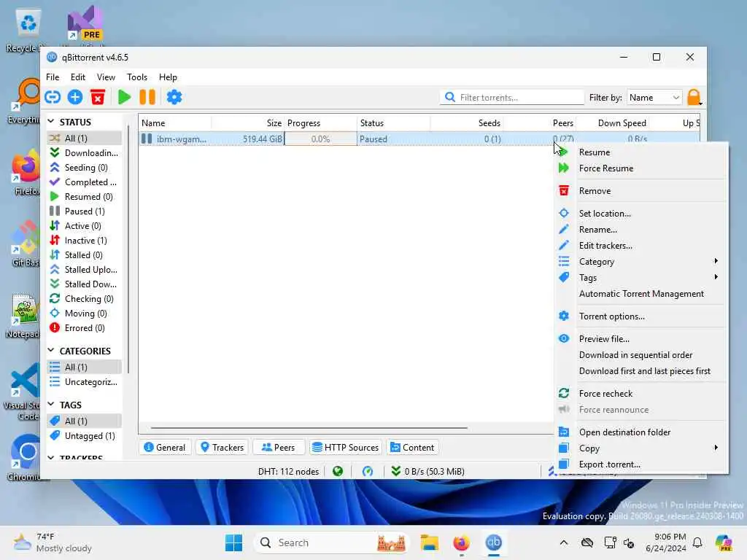
Task: Open the Help menu
Action: tap(168, 77)
